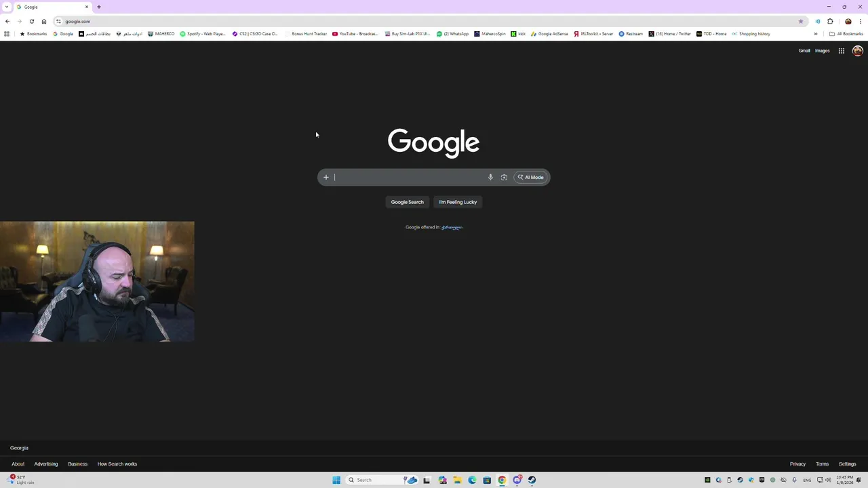Open Google AdSense bookmark
This screenshot has height=488, width=868.
coord(549,34)
